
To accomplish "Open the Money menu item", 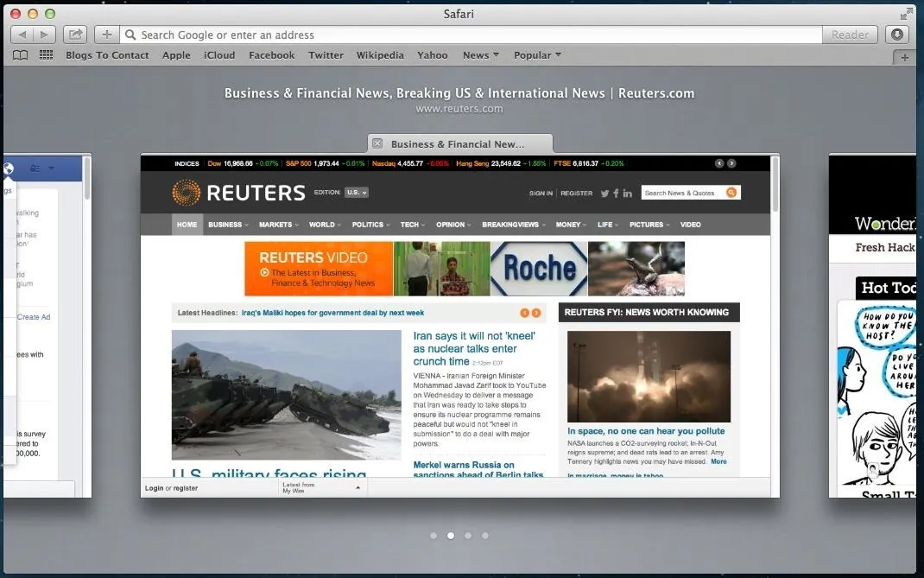I will point(571,225).
